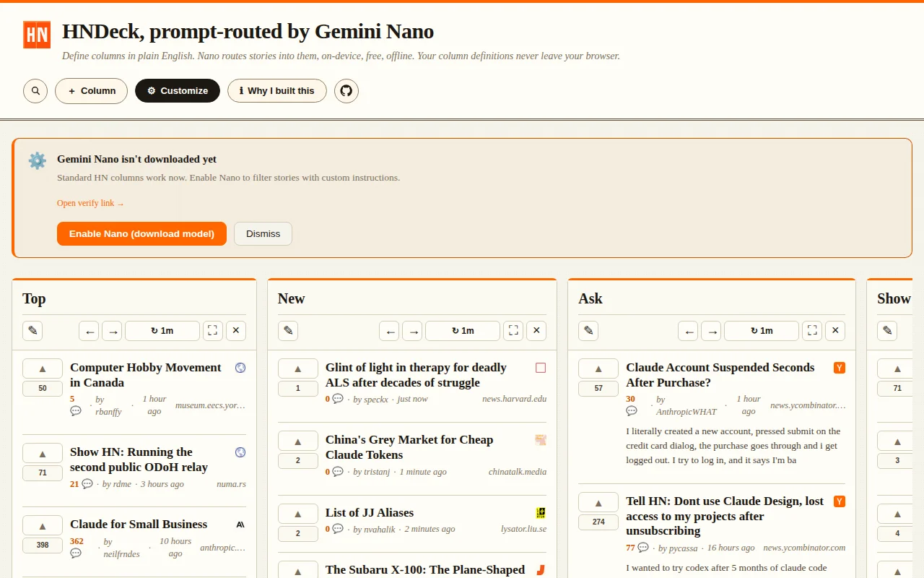Move the Top column right

pos(112,331)
